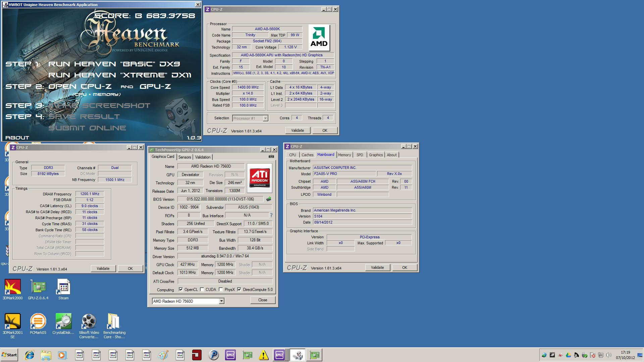Click the Heaven robot taskbar button
This screenshot has height=362, width=644.
[x=298, y=355]
